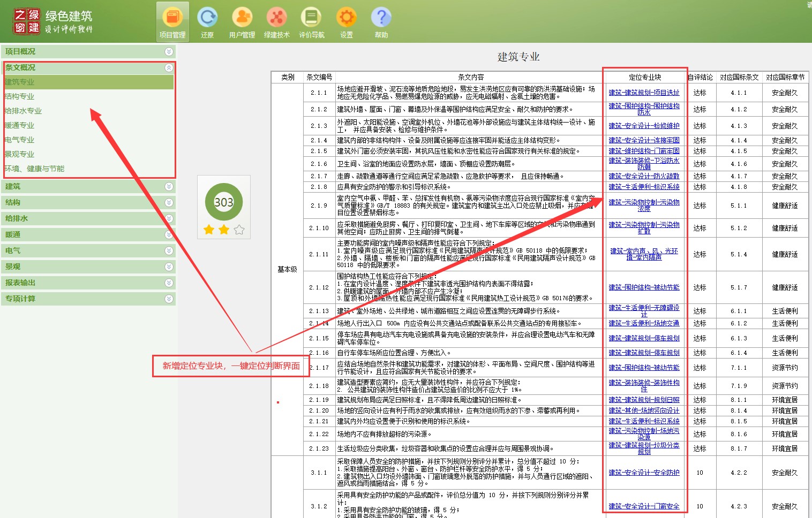812x518 pixels.
Task: Expand the 项目概况 panel chevron
Action: click(x=169, y=51)
